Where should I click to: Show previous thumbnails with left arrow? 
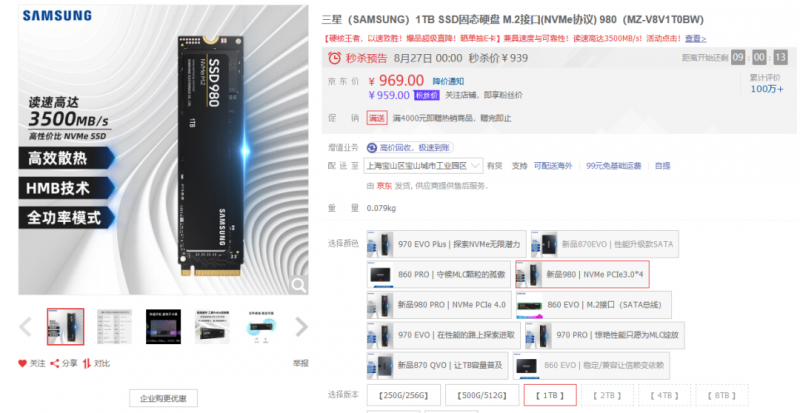pos(26,327)
